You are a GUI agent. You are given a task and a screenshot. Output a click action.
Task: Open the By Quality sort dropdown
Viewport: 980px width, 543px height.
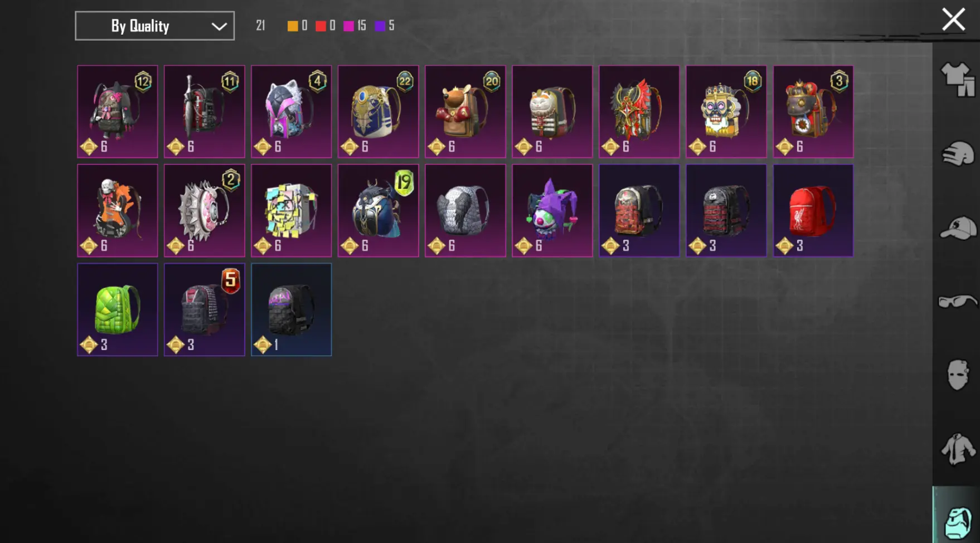point(154,26)
